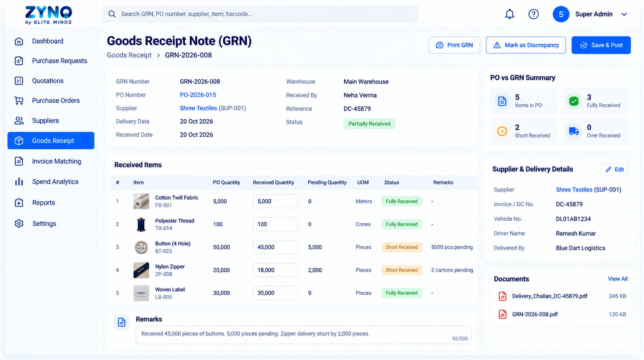This screenshot has height=360, width=644.
Task: Open Delivery_Challan_DC-45879.pdf file
Action: (x=550, y=296)
